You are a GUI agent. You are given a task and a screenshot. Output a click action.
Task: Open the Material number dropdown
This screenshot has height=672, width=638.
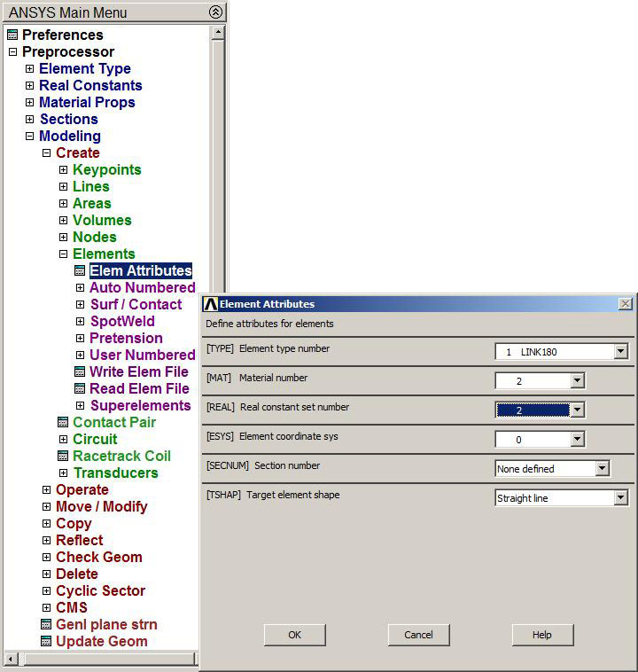[577, 381]
